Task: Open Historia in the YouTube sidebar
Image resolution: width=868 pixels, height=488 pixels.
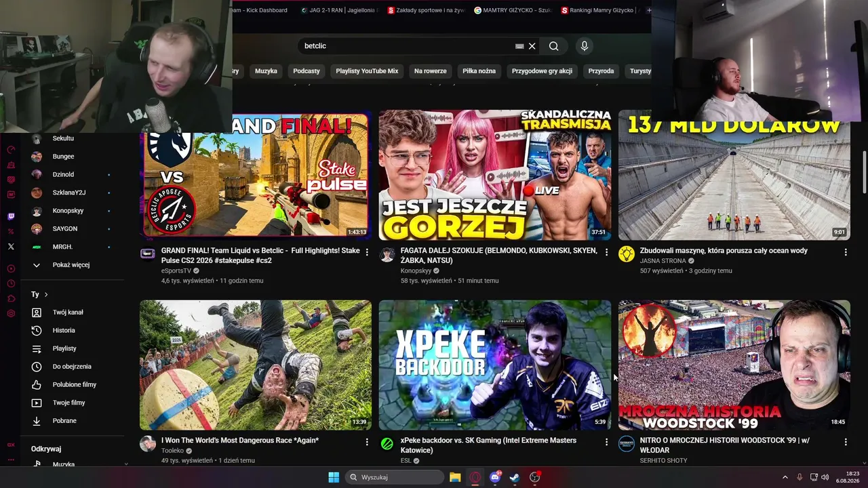Action: pyautogui.click(x=65, y=331)
